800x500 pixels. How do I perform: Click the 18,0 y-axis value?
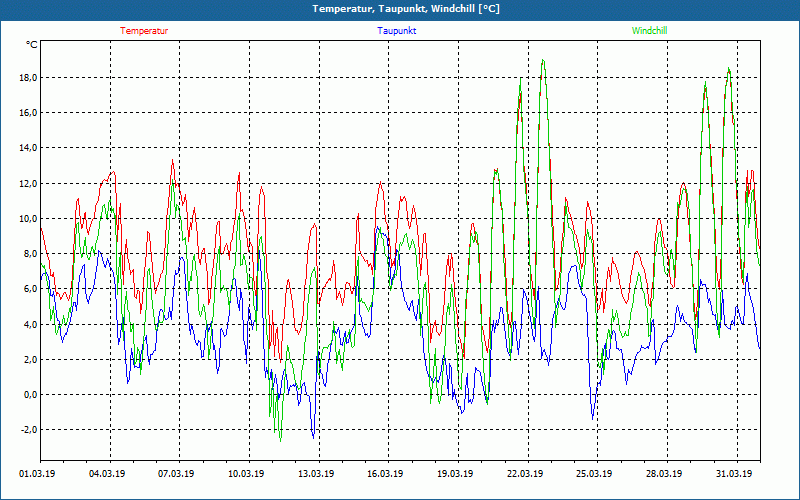point(28,78)
